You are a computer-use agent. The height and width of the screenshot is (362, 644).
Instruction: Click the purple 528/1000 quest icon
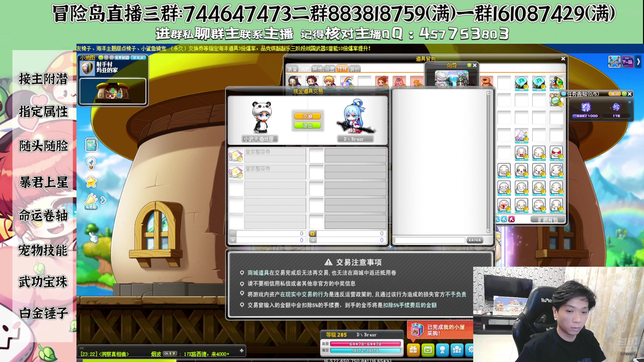tap(586, 107)
